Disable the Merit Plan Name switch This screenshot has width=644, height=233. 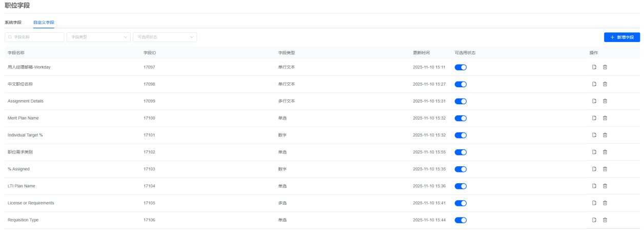(x=460, y=118)
